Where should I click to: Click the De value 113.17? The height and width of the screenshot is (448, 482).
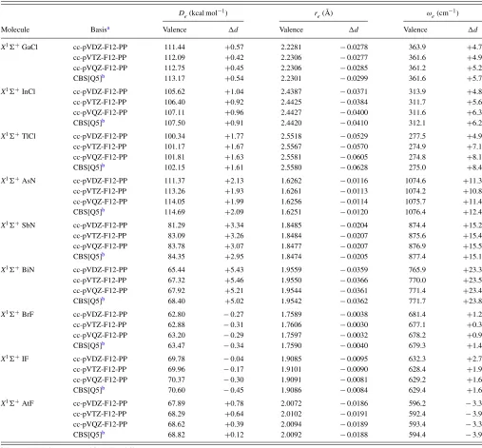click(x=175, y=78)
